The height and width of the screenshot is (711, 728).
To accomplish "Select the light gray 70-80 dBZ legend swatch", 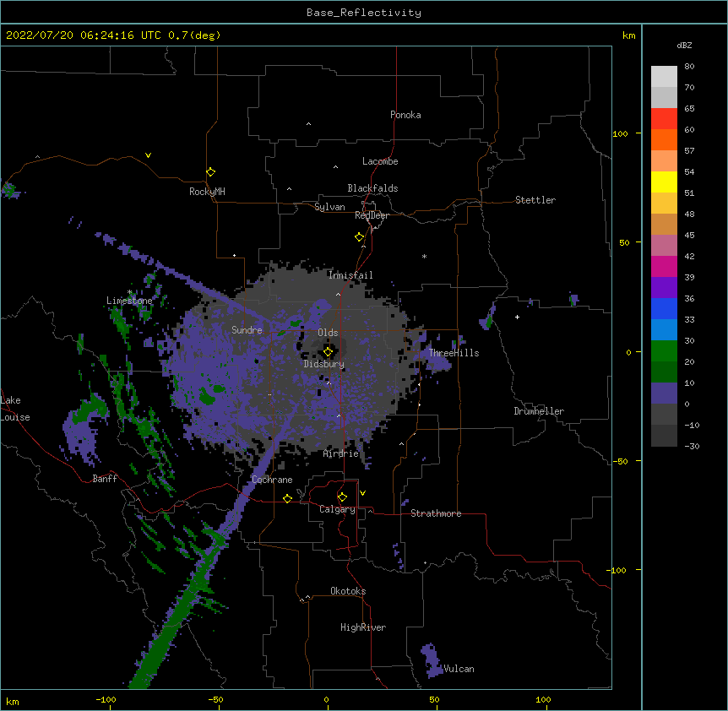I will 664,77.
